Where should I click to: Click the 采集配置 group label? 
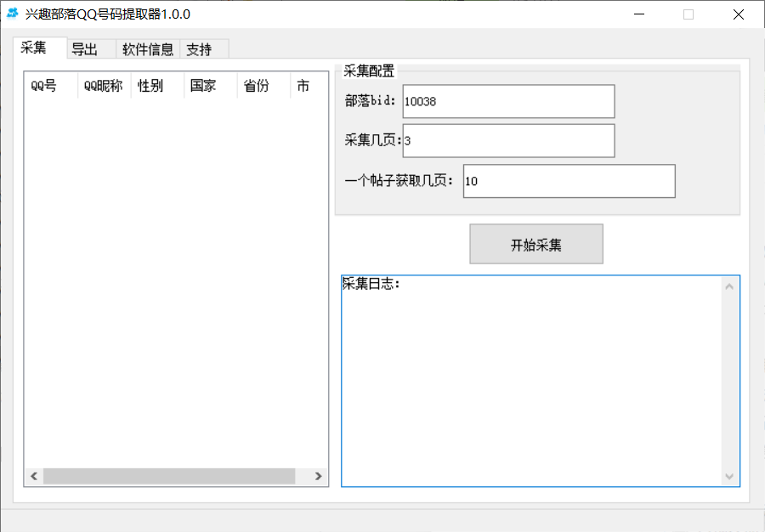coord(369,71)
